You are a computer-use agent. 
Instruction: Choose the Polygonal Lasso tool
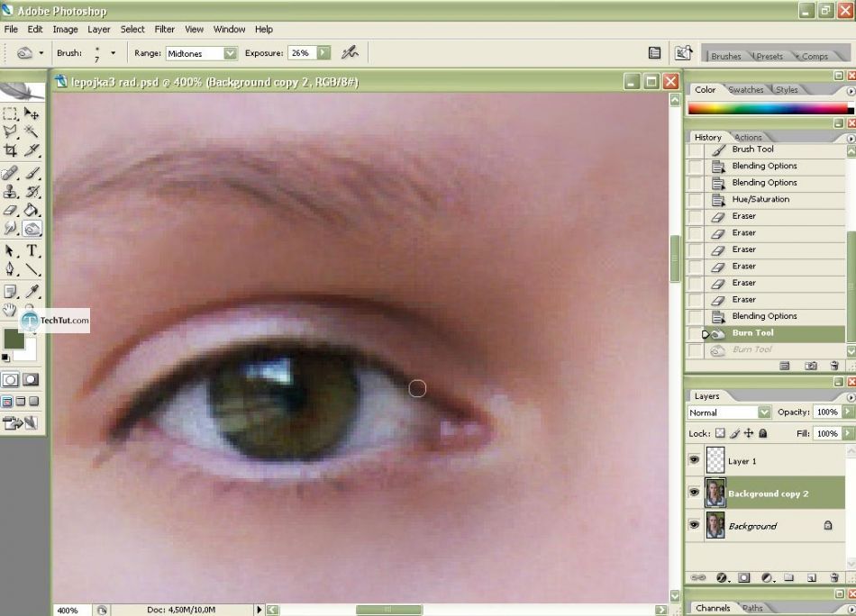pos(11,131)
